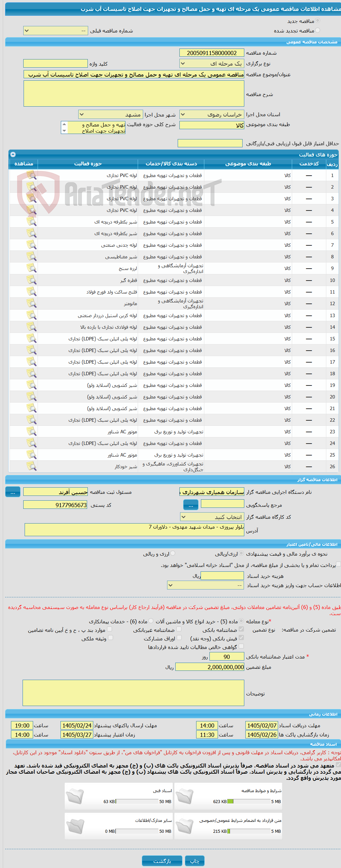Viewport: 341px width, 868px height.
Task: Open other documents folder (سایر مدارک/اطلاعات)
Action: [75, 826]
